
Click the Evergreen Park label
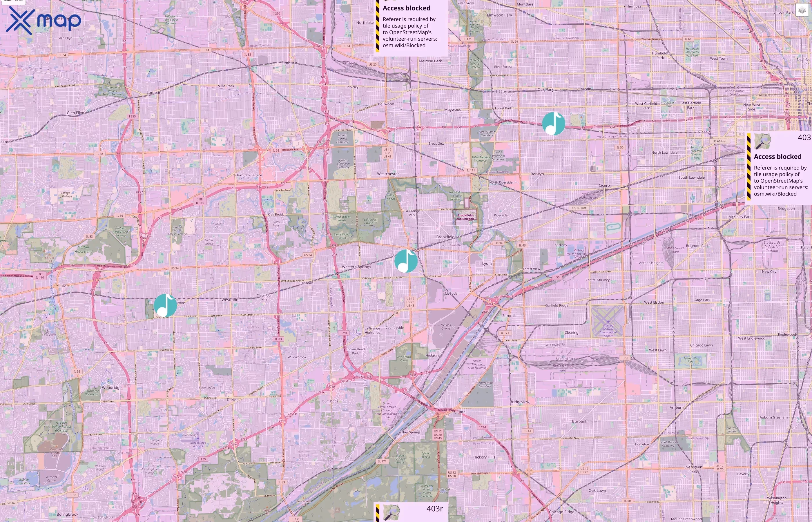point(693,470)
